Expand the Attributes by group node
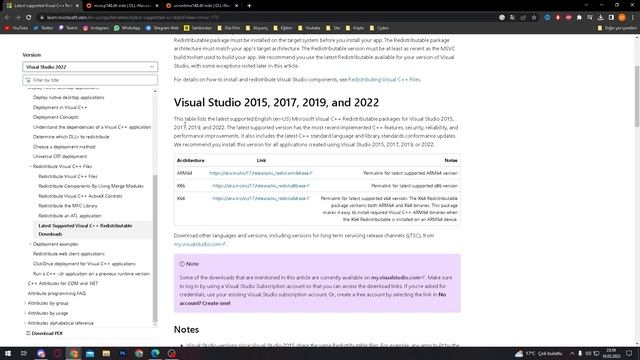 [x=25, y=303]
